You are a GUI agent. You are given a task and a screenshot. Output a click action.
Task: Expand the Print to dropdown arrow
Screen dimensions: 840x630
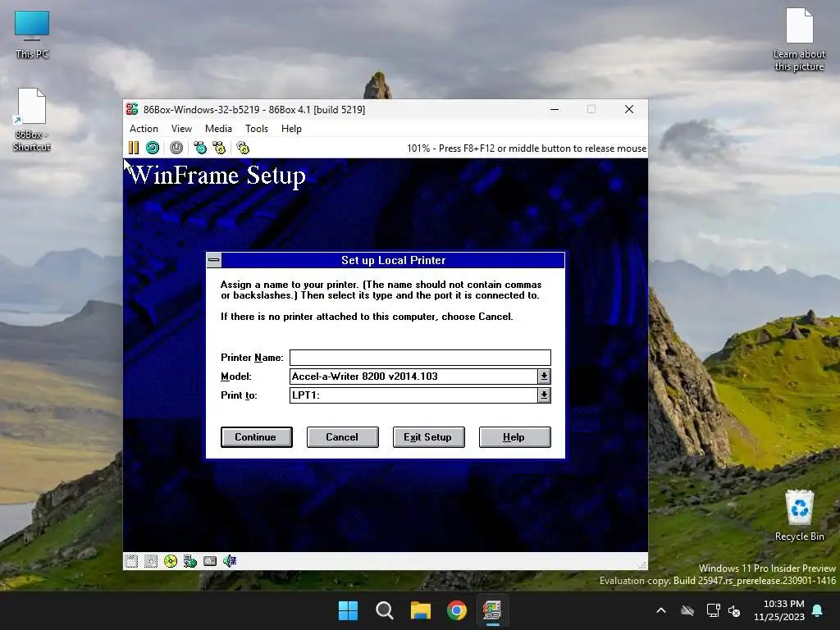pos(544,395)
